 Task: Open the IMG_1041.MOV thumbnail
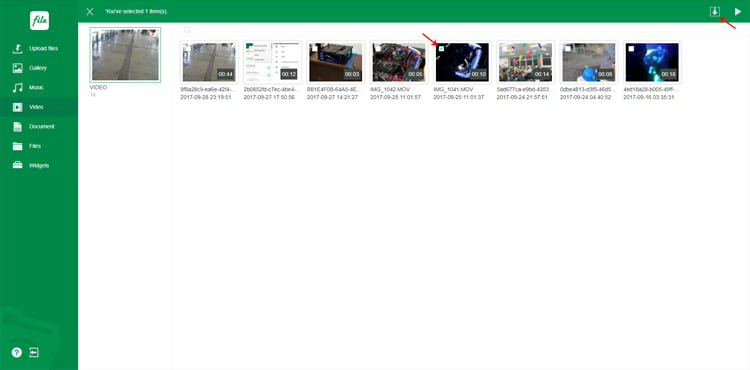tap(462, 62)
